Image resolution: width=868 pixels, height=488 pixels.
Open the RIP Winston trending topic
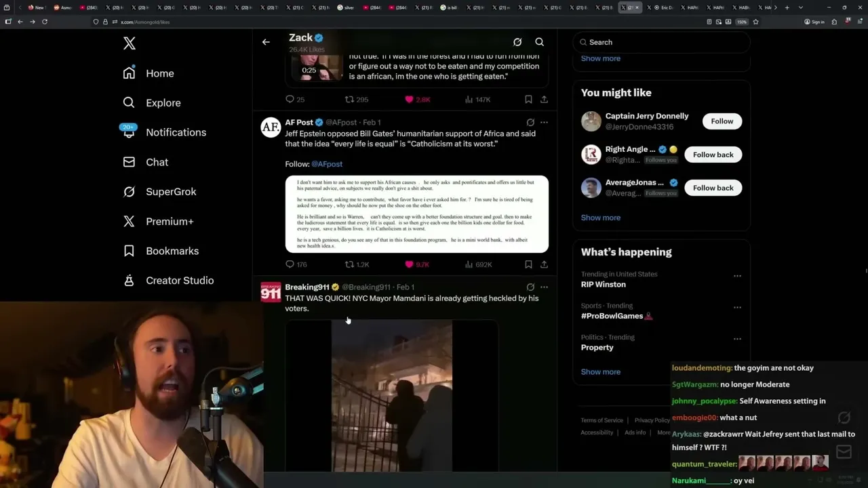tap(604, 285)
